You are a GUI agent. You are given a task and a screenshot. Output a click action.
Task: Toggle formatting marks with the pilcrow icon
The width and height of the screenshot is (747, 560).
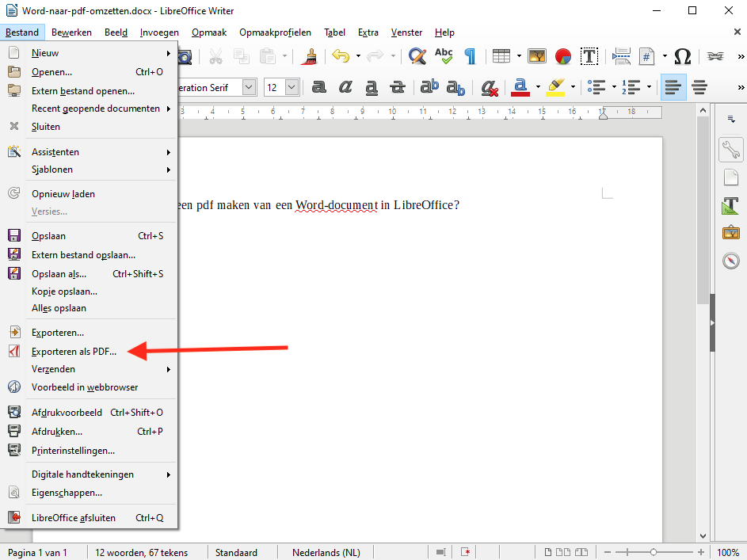[x=470, y=56]
